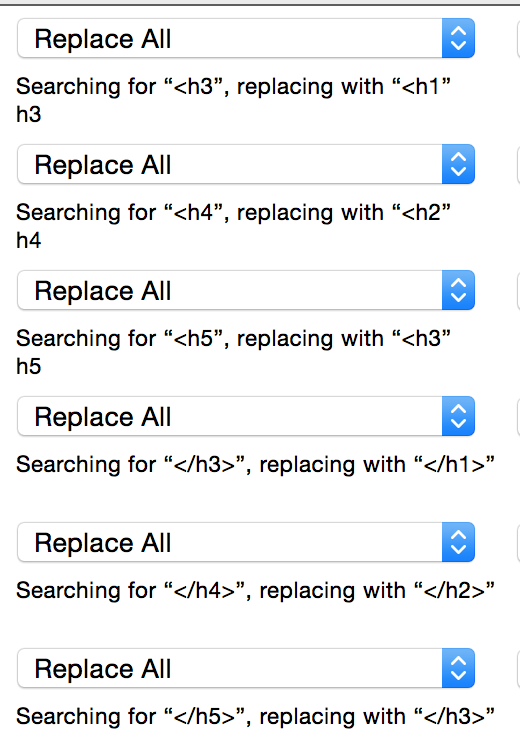Click the 'h5' note under the third rule
520x750 pixels.
29,366
